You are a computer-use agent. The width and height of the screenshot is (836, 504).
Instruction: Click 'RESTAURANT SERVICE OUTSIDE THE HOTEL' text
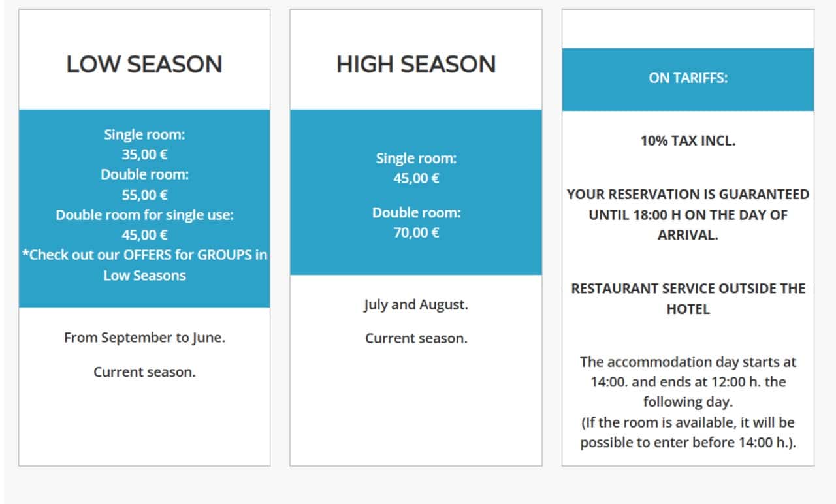pos(688,298)
